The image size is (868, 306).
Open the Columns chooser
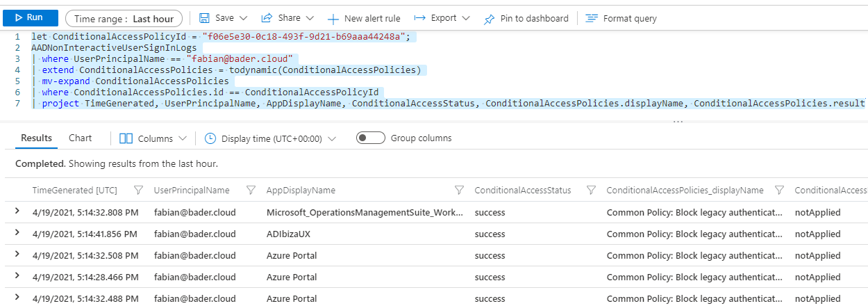(153, 138)
